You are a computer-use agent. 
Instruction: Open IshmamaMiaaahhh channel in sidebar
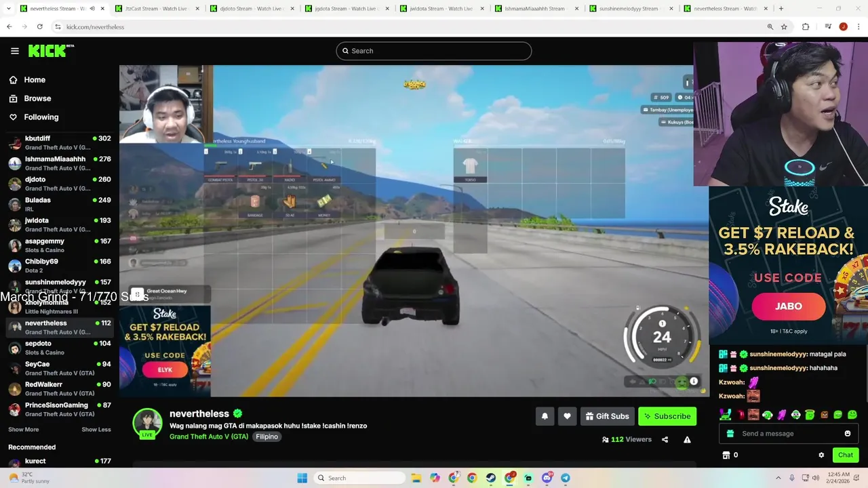pos(59,163)
